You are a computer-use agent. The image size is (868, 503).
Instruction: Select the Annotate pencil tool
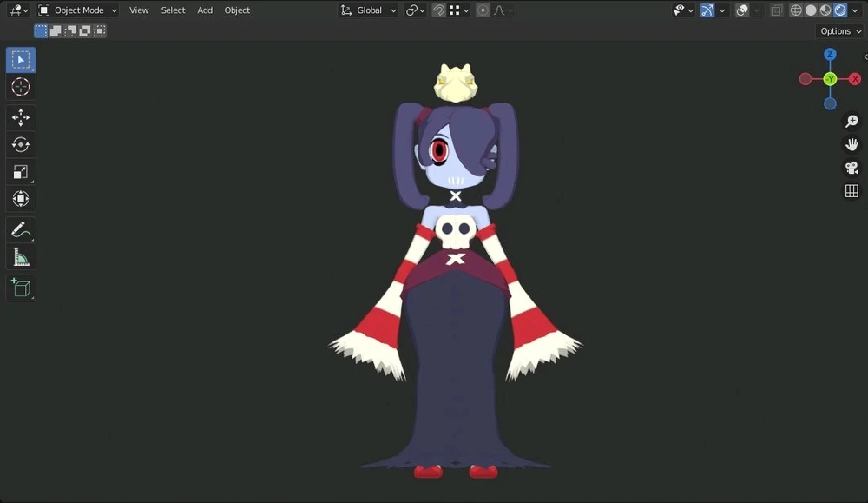[x=21, y=230]
